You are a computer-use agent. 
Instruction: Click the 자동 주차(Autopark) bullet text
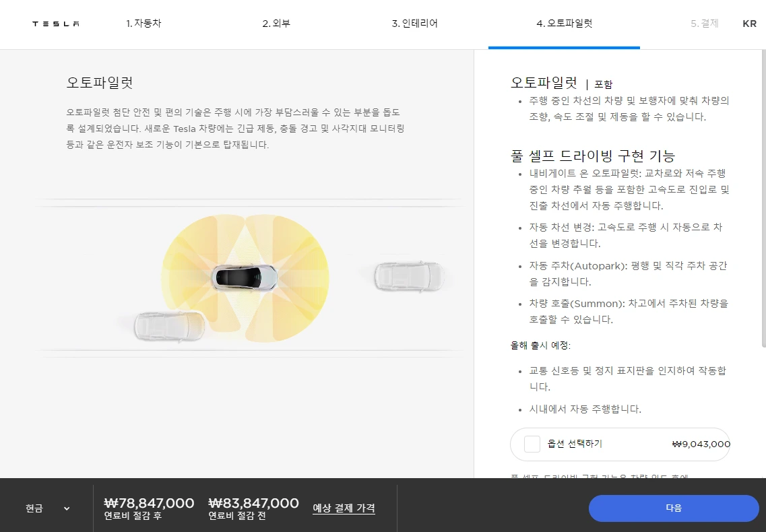[629, 273]
